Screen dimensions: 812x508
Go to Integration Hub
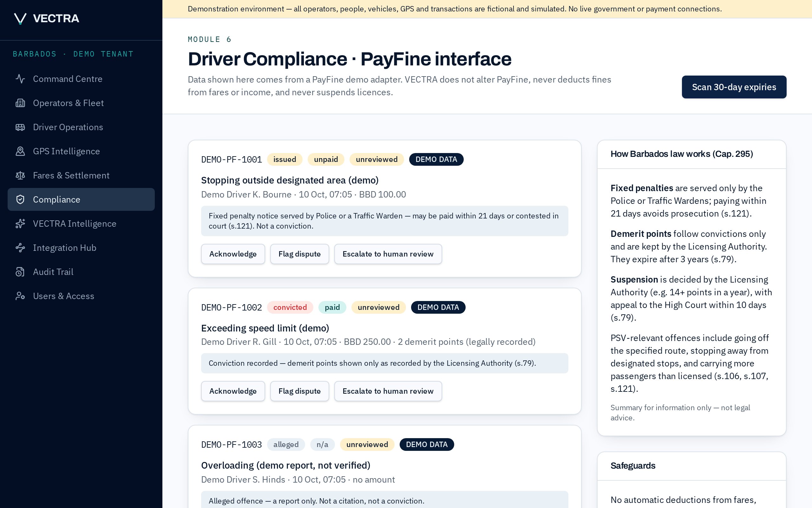pos(81,248)
